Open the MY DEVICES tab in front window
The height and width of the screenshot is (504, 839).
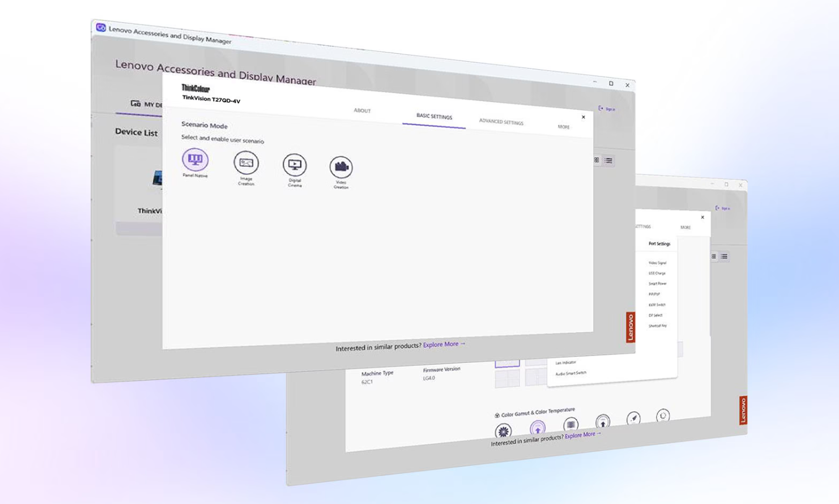click(147, 104)
